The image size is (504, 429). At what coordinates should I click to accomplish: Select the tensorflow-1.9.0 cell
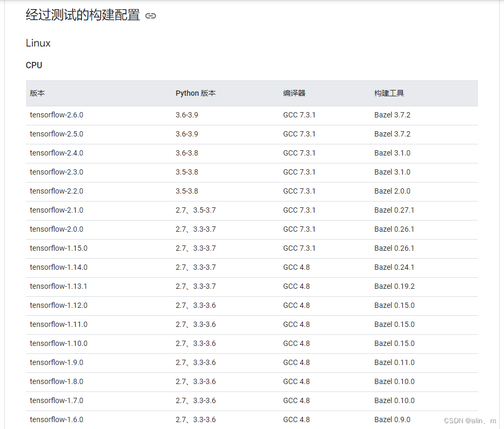[57, 362]
